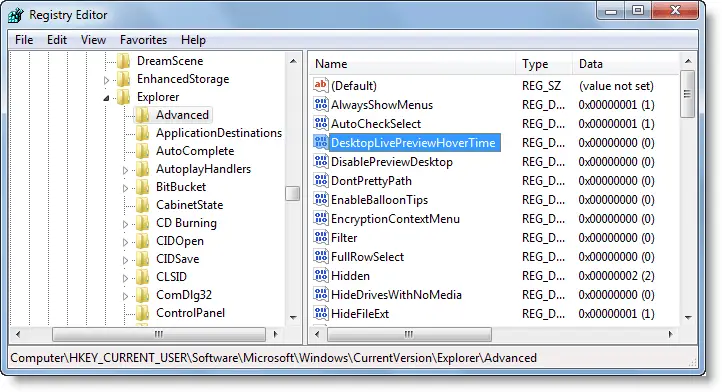Click the DreamScene folder icon

(x=123, y=61)
